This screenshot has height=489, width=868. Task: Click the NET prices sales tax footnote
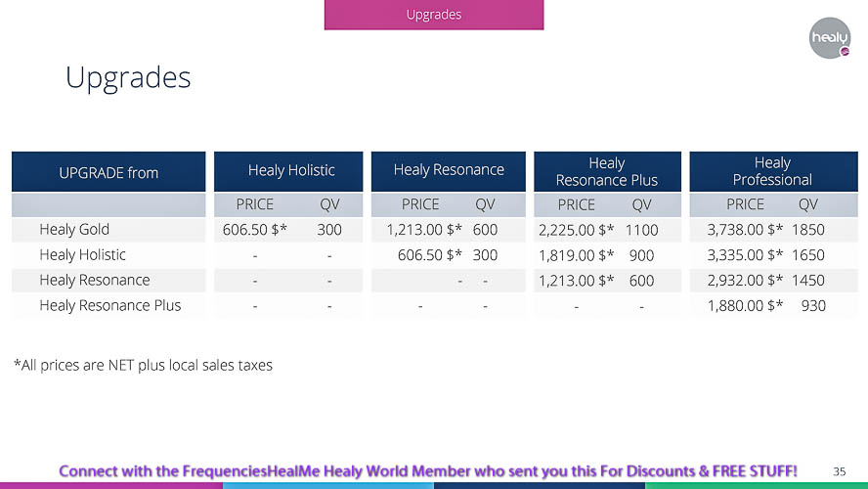(143, 365)
